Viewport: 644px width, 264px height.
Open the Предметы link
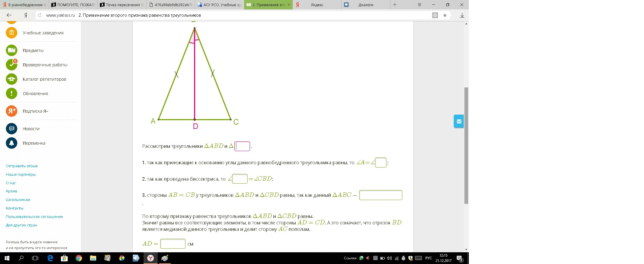click(x=33, y=50)
